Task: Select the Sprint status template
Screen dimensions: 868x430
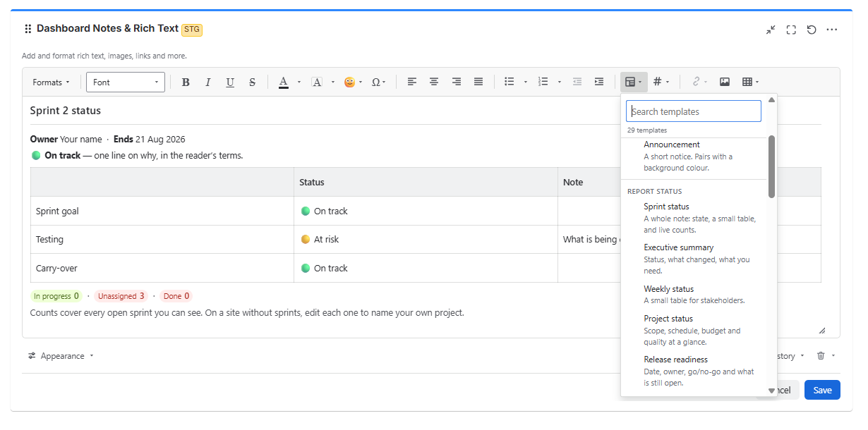Action: click(x=694, y=218)
